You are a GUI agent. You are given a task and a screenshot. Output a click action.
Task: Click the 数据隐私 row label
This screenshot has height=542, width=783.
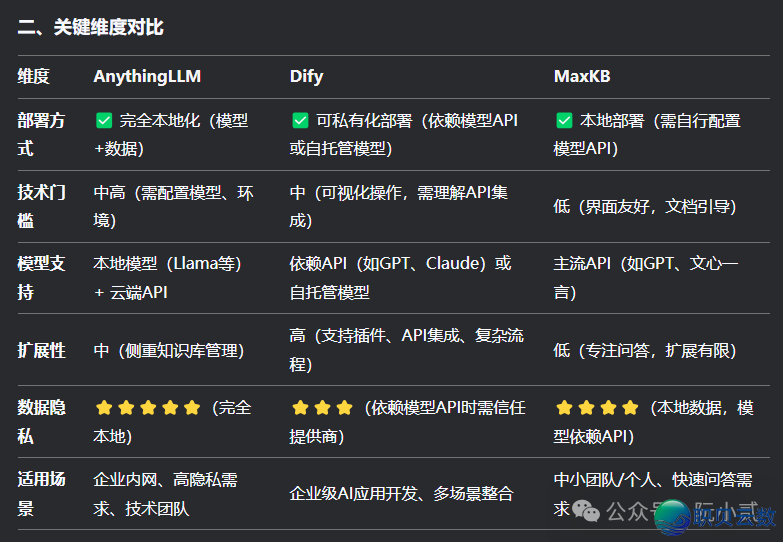[x=41, y=422]
